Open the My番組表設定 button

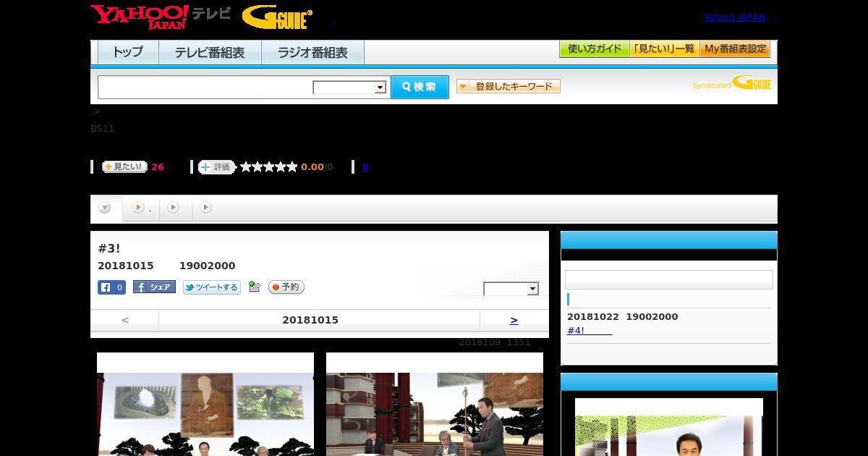735,49
